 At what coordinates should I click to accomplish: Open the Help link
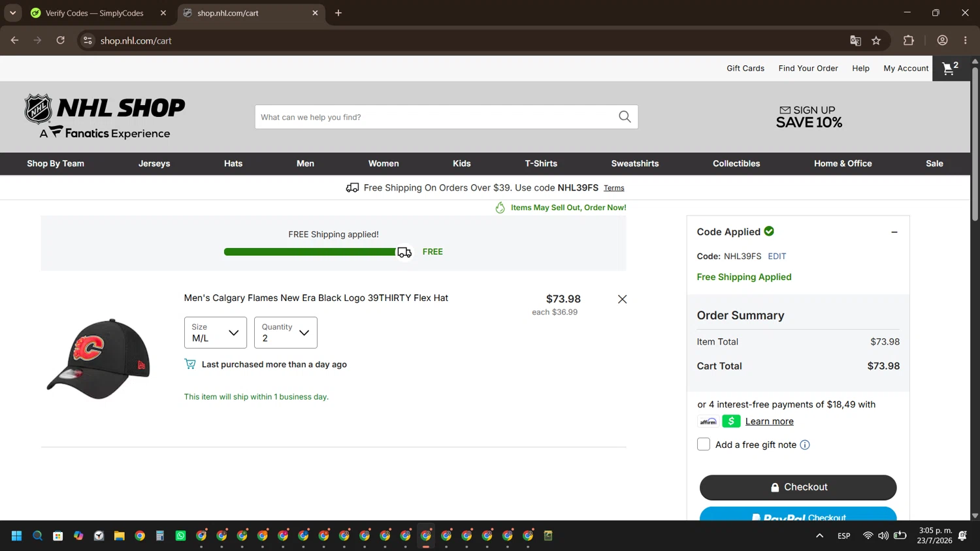860,69
